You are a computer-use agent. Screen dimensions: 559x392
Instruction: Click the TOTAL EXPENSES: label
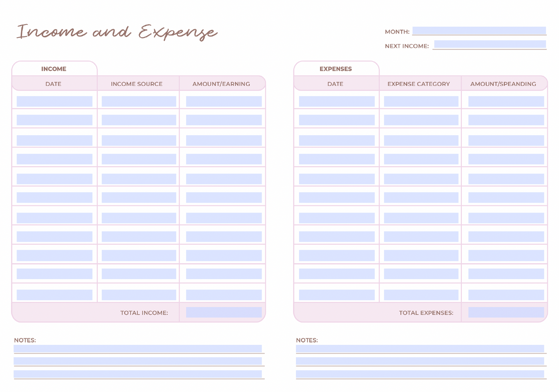(x=426, y=313)
